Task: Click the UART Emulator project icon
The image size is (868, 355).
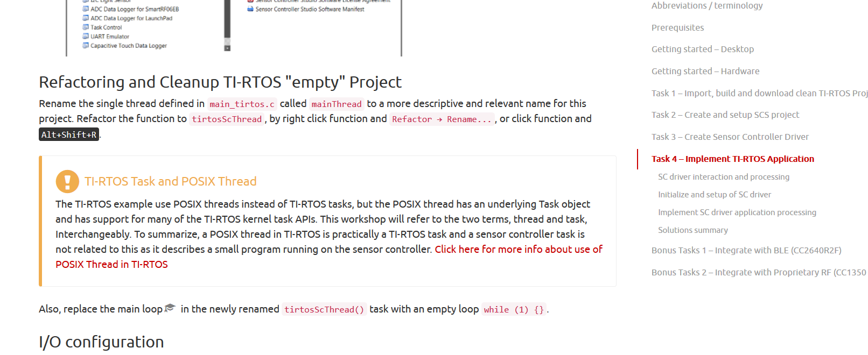Action: pyautogui.click(x=86, y=37)
